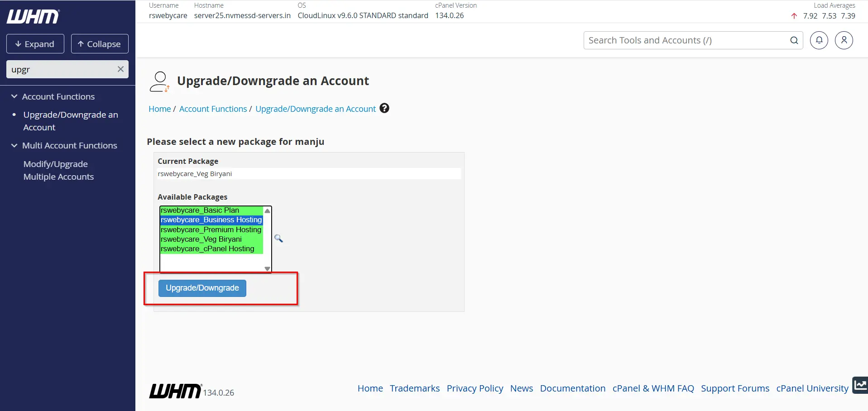
Task: Click the magnifier search icon in top bar
Action: [x=794, y=40]
